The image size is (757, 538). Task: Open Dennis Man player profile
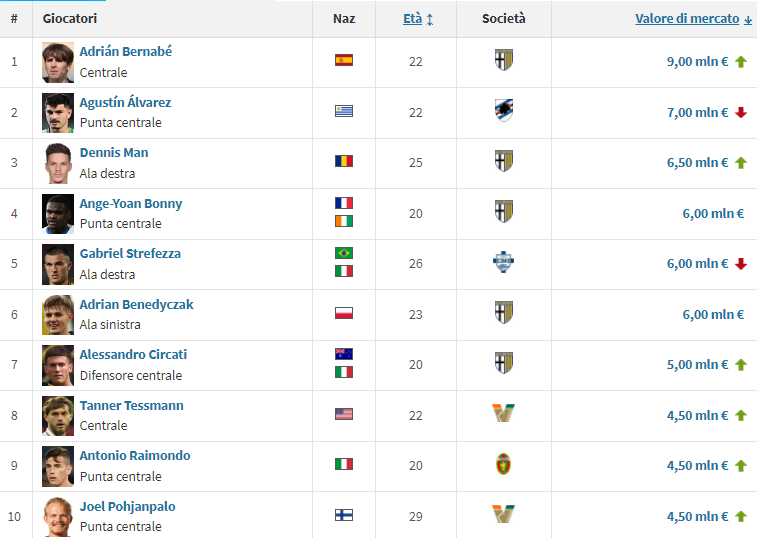click(114, 152)
